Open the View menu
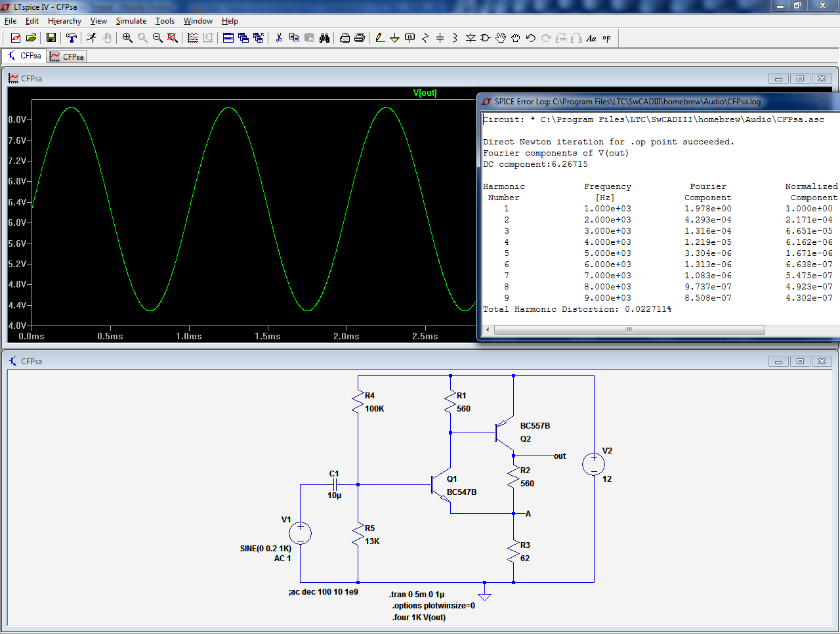Viewport: 840px width, 634px height. tap(98, 21)
